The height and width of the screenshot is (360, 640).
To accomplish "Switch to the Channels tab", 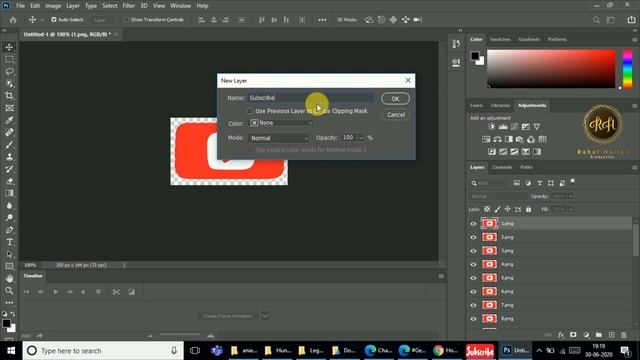I will [x=502, y=167].
